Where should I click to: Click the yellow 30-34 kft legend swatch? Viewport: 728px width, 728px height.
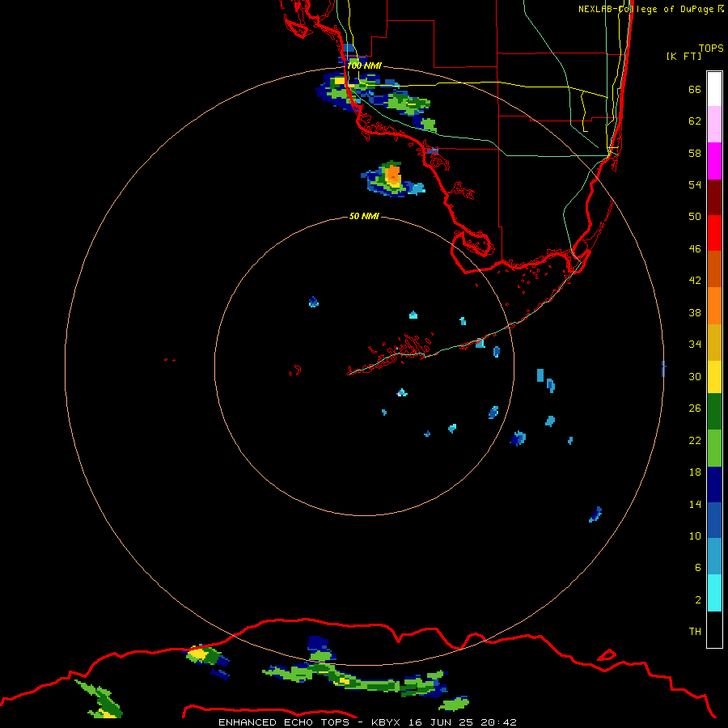click(714, 376)
